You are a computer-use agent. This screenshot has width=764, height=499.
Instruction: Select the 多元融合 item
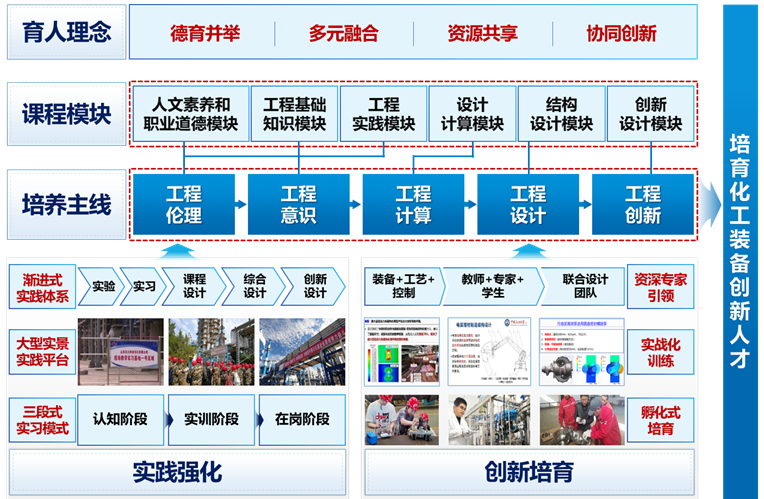click(343, 33)
